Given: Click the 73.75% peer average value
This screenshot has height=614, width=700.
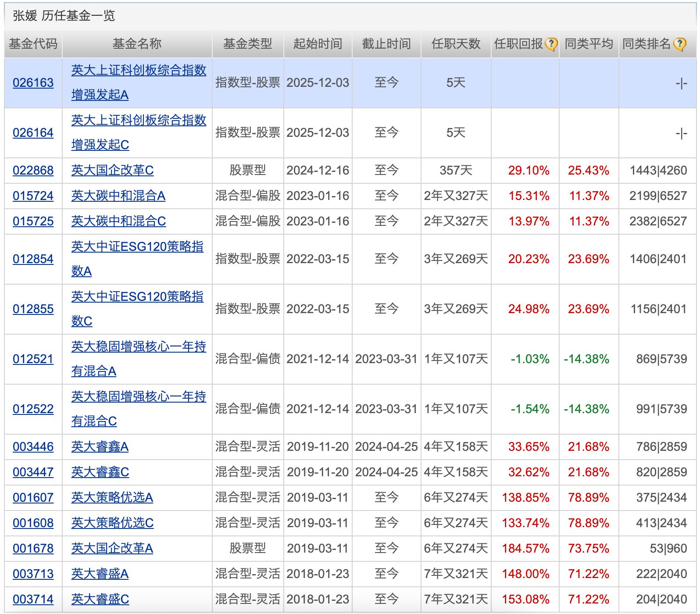Looking at the screenshot, I should pos(589,548).
